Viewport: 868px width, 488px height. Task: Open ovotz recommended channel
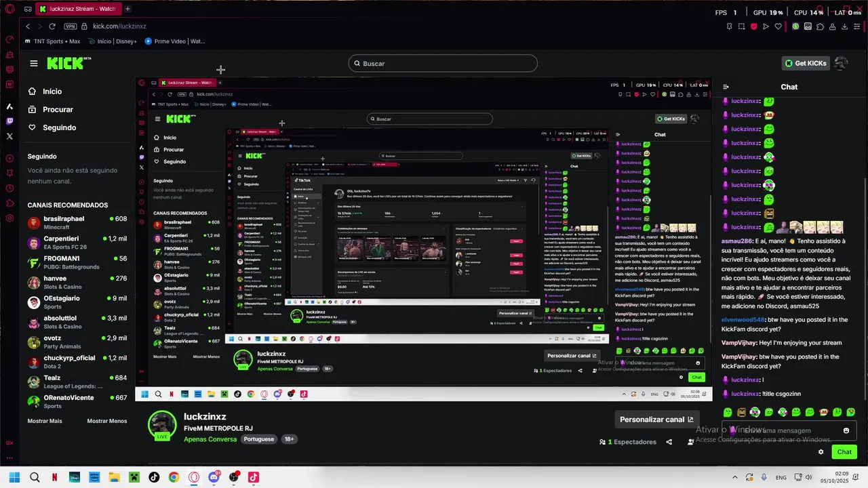pos(77,342)
